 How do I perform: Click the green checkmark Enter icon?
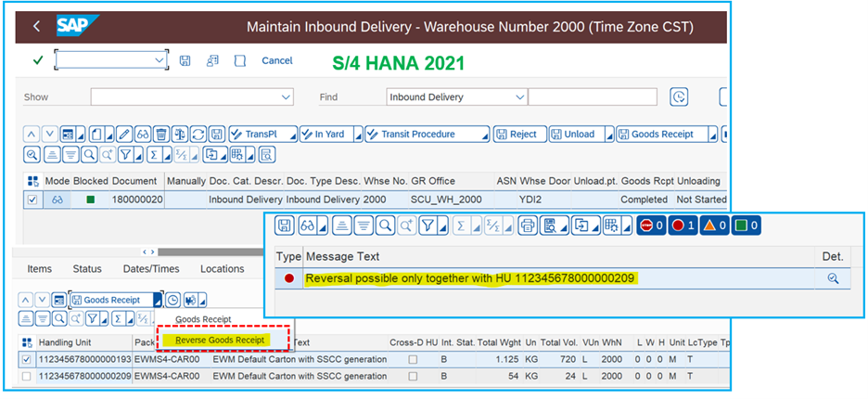click(38, 60)
